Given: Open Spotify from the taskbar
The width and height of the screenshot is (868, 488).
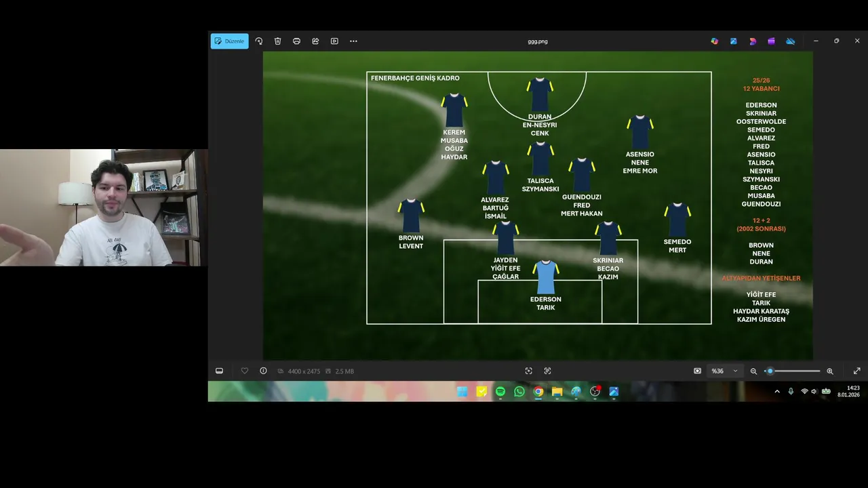Looking at the screenshot, I should coord(500,391).
